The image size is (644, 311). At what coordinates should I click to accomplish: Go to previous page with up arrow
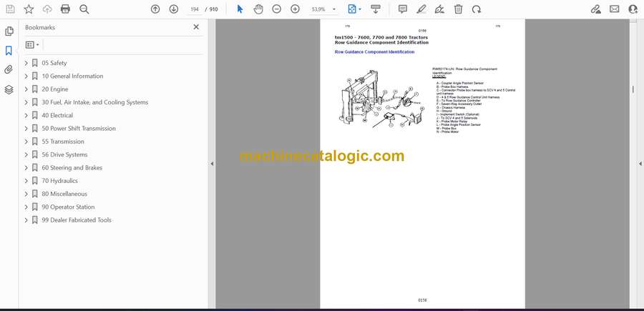[155, 9]
